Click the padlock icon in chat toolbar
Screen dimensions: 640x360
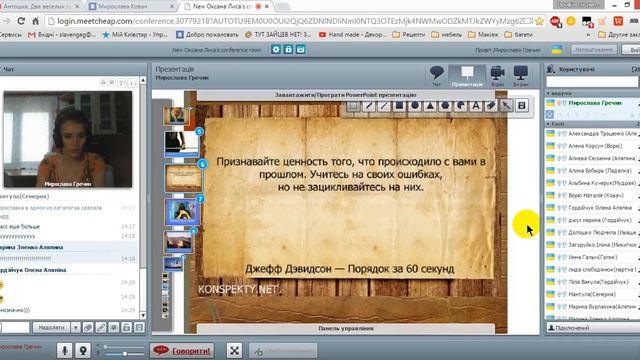pos(127,327)
